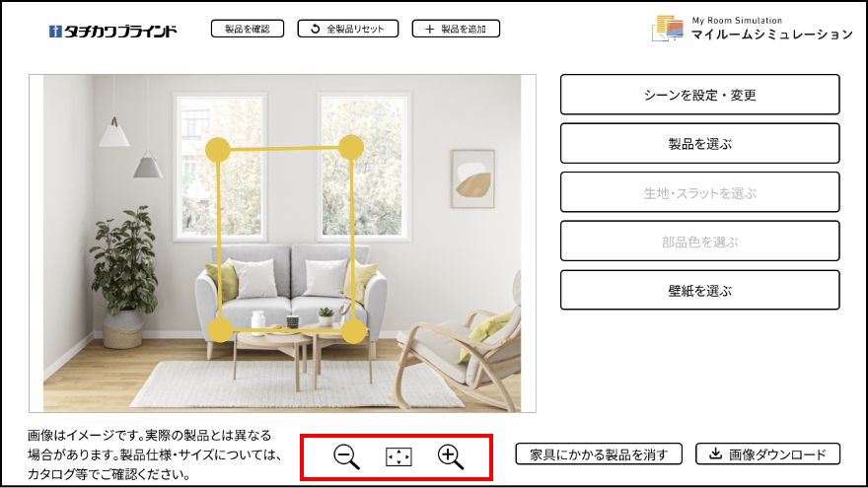Select the bottom-right yellow corner handle
868x488 pixels.
pos(354,331)
